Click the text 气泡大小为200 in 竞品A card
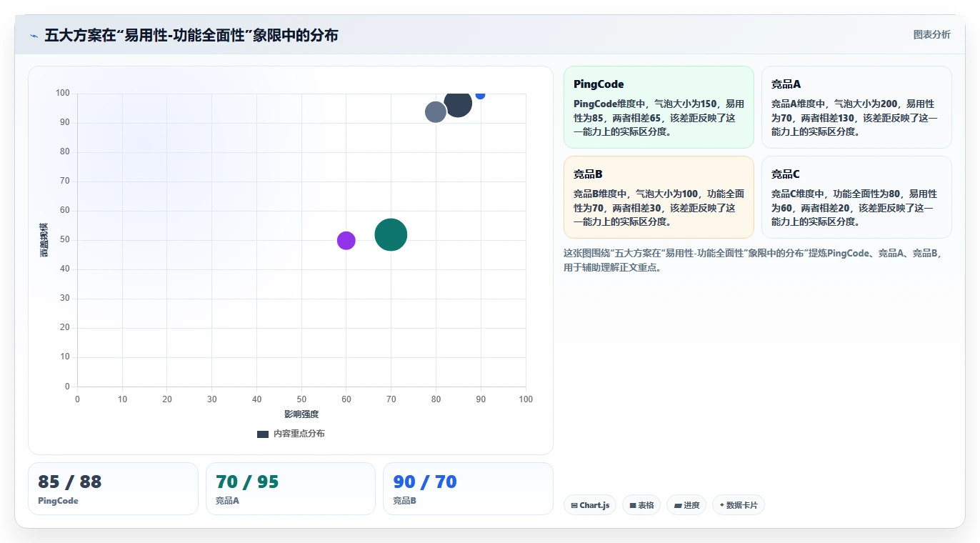Image resolution: width=980 pixels, height=543 pixels. 867,104
